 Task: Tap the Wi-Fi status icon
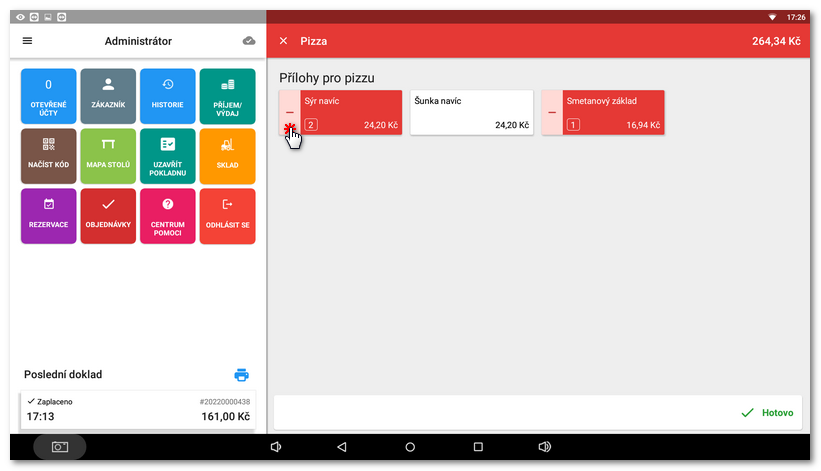point(772,17)
